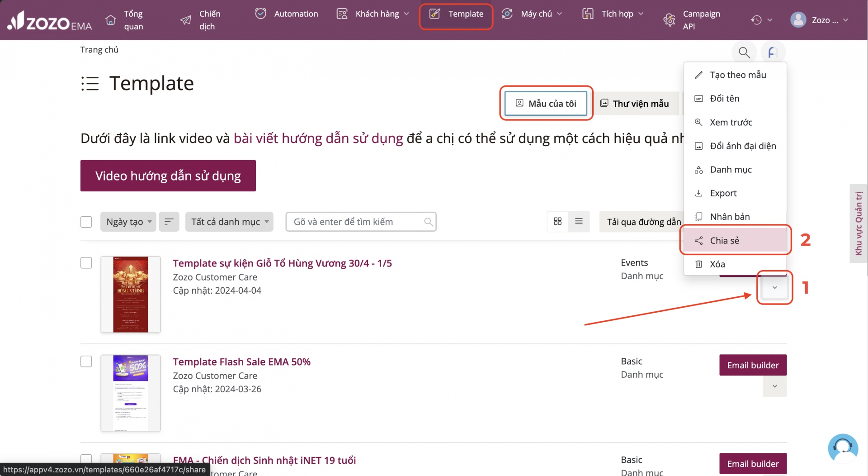Choose Nhân bản in the menu
The height and width of the screenshot is (476, 868).
point(735,217)
